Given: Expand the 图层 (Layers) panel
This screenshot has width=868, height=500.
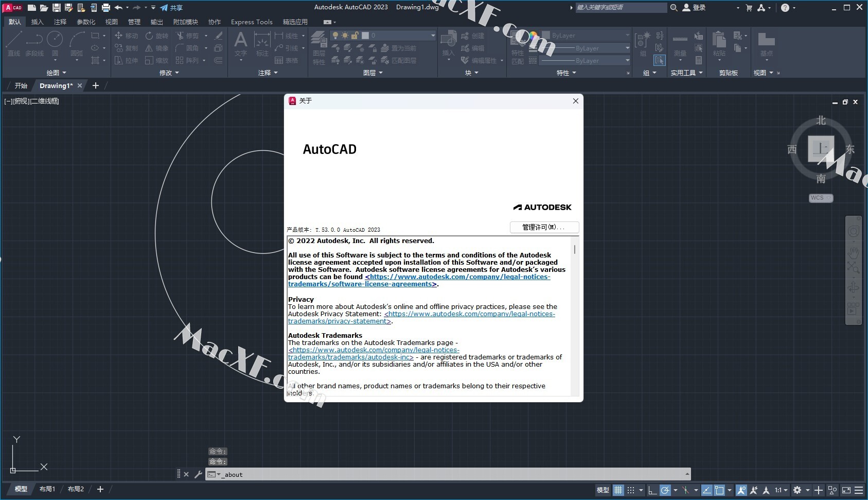Looking at the screenshot, I should [373, 73].
